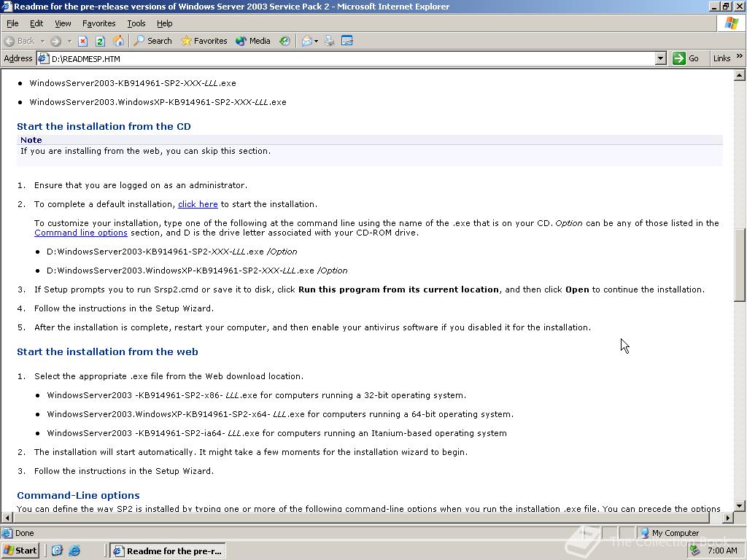Open the Favorites menu
747x560 pixels.
(x=98, y=23)
